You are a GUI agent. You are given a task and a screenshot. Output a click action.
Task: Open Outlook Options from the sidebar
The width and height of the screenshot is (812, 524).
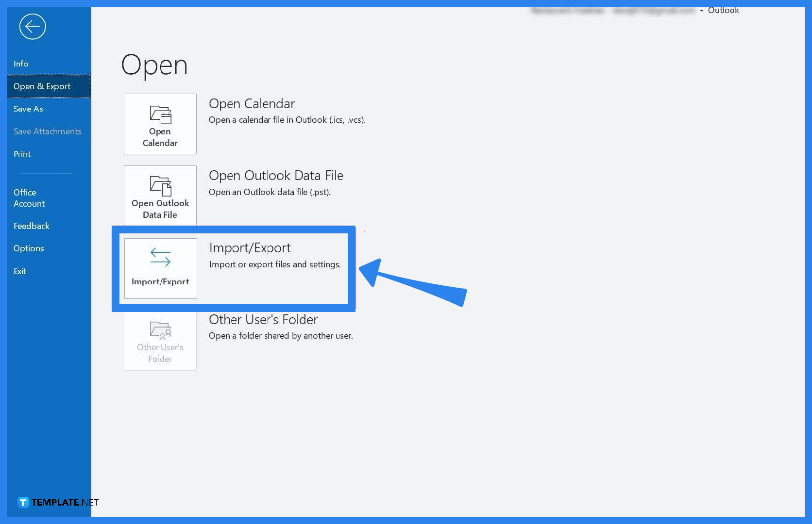(29, 248)
